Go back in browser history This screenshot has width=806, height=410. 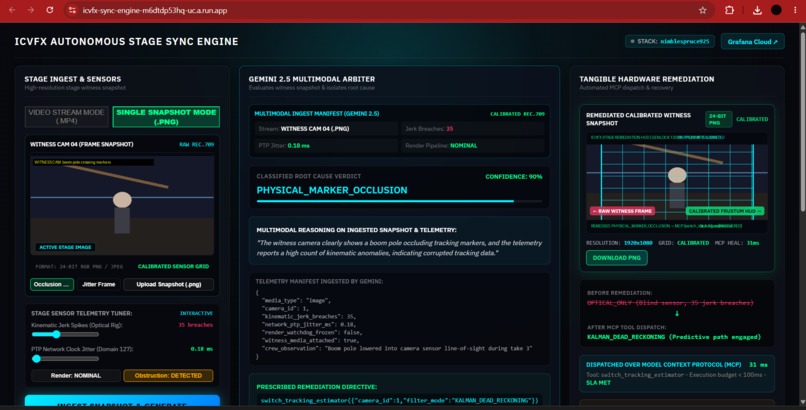click(12, 10)
